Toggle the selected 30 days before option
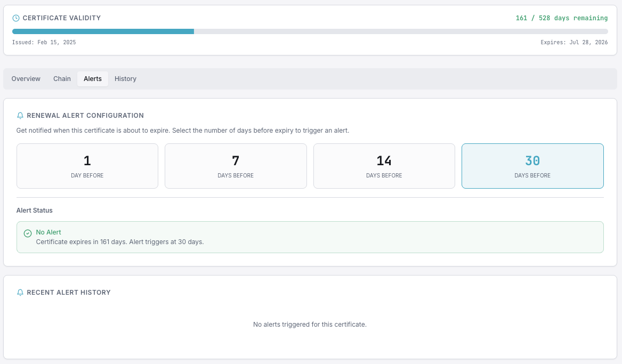 (532, 166)
